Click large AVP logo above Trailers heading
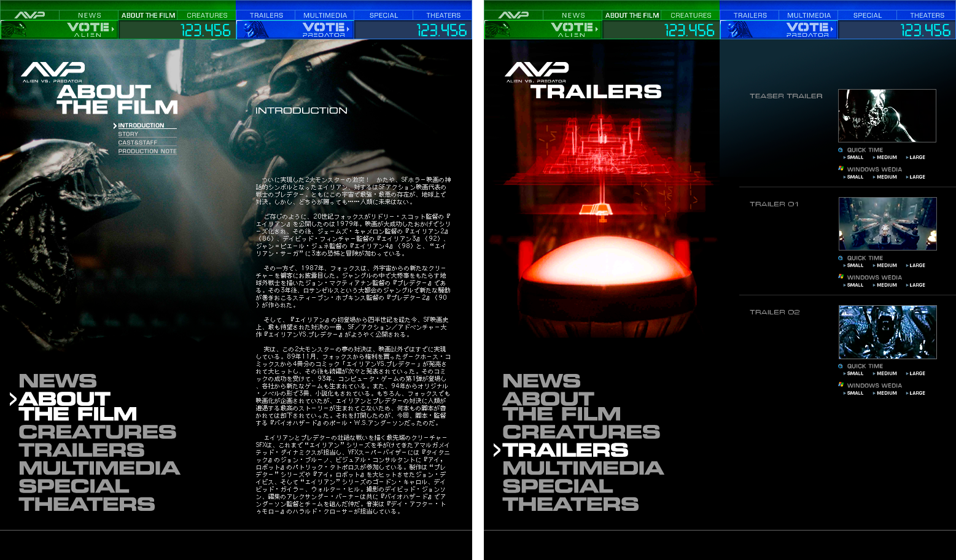 point(537,72)
